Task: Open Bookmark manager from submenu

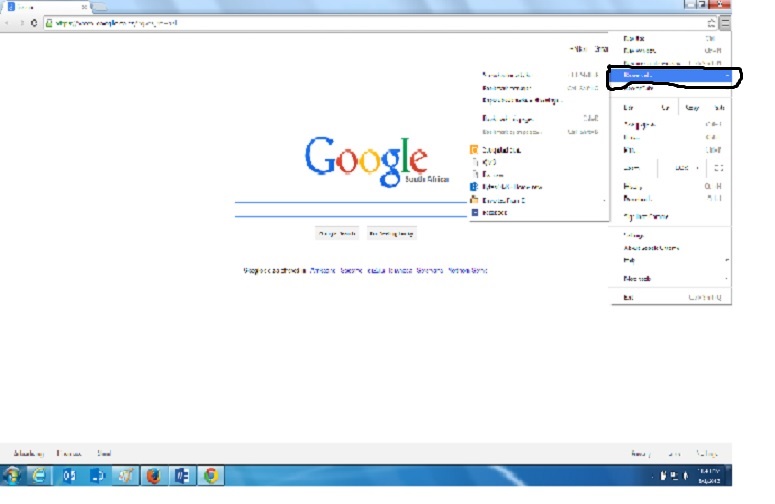Action: click(539, 88)
